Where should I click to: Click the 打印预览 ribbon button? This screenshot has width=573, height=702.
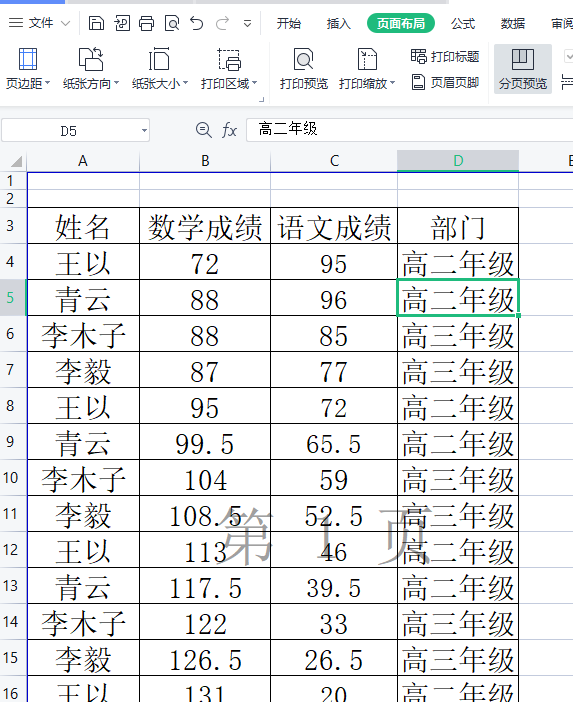304,68
